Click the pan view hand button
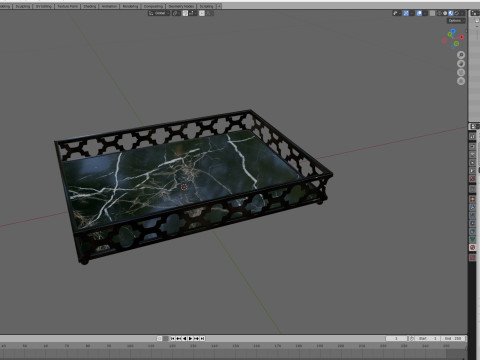The width and height of the screenshot is (480, 360). (x=461, y=63)
